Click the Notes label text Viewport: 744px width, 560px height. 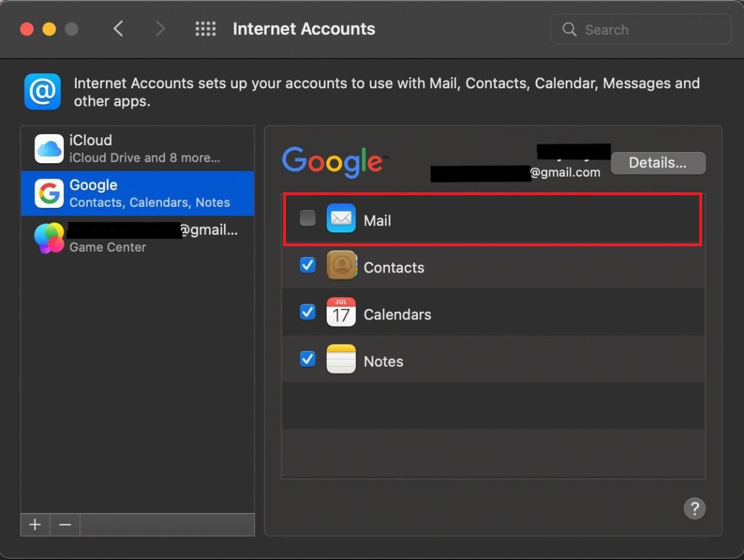(x=384, y=361)
